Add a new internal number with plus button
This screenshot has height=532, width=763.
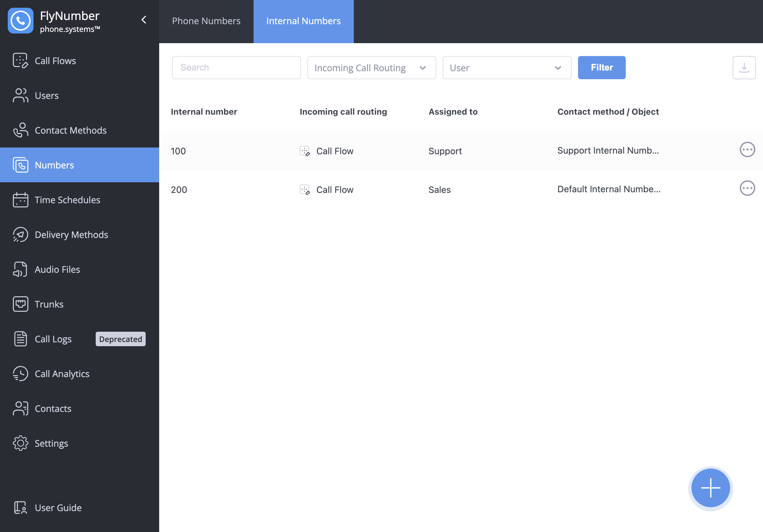pyautogui.click(x=711, y=488)
